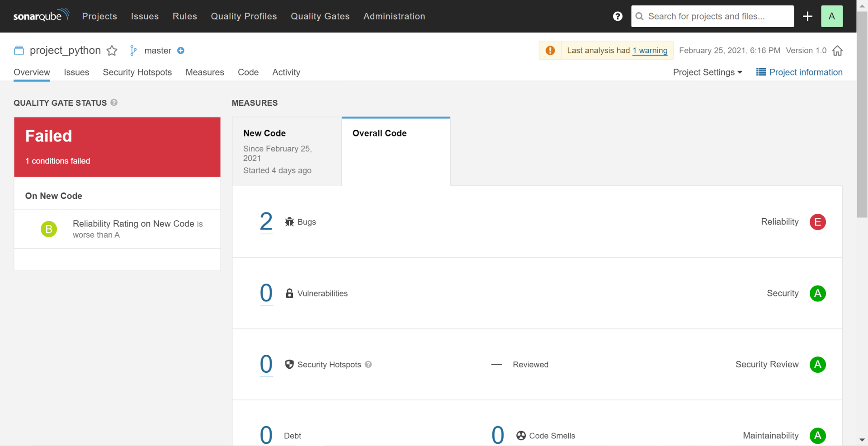The image size is (868, 446).
Task: Select the project Issues tab
Action: coord(76,72)
